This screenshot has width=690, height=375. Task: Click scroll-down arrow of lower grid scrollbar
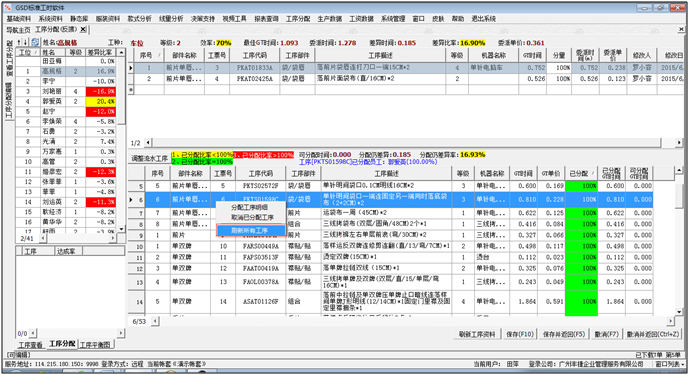point(679,312)
